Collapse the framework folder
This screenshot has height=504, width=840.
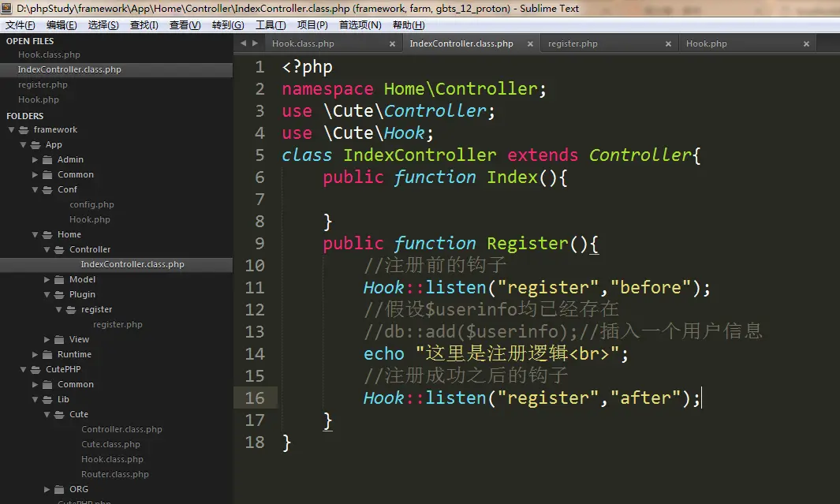(x=11, y=129)
